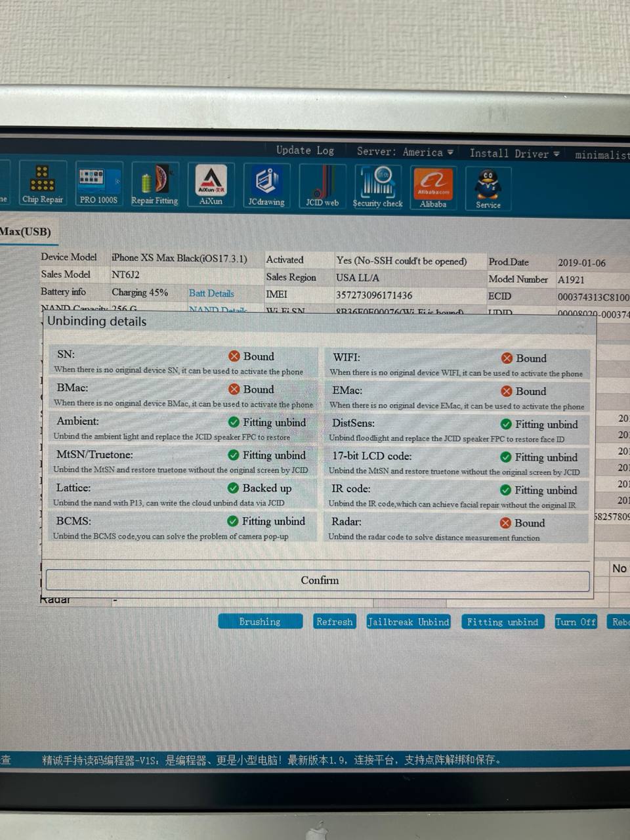Click the 'Unbind the nand with P13' description

click(x=169, y=503)
